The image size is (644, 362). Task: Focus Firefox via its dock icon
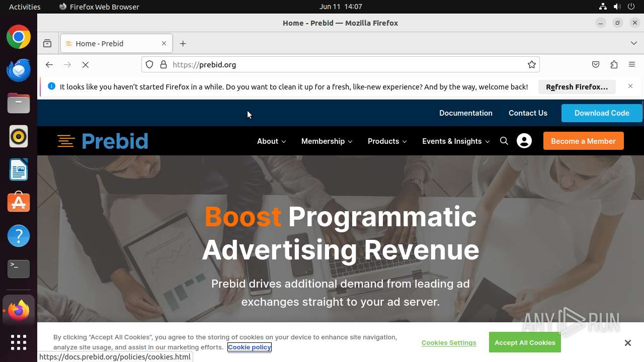pos(19,310)
